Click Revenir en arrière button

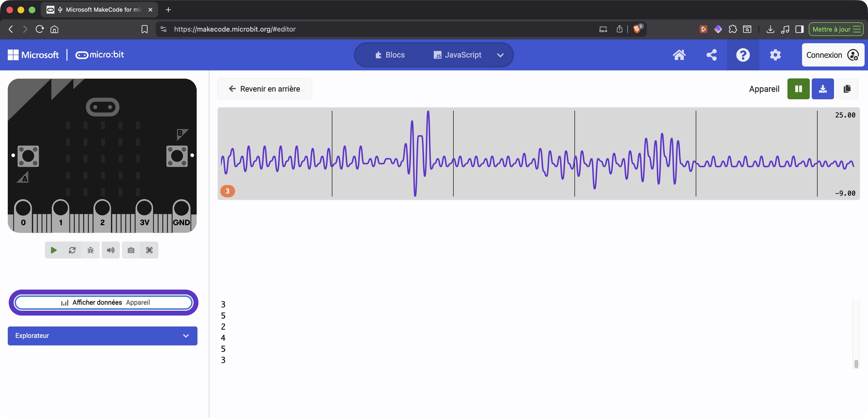coord(264,89)
